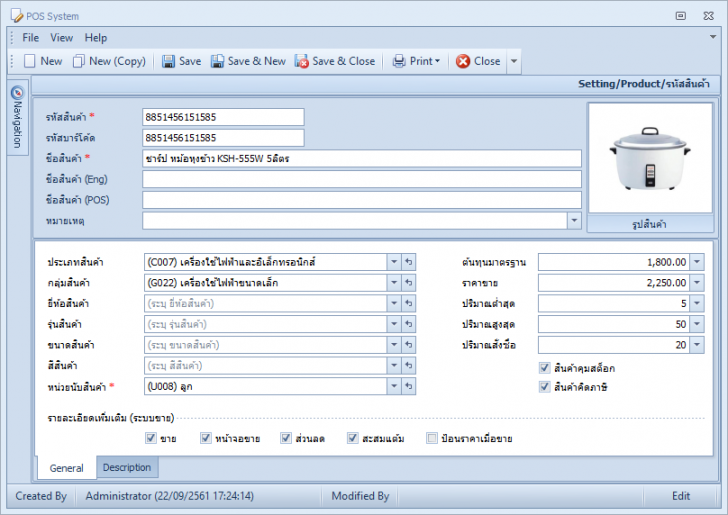The height and width of the screenshot is (515, 728).
Task: Click the Edit status bar label
Action: (x=681, y=496)
